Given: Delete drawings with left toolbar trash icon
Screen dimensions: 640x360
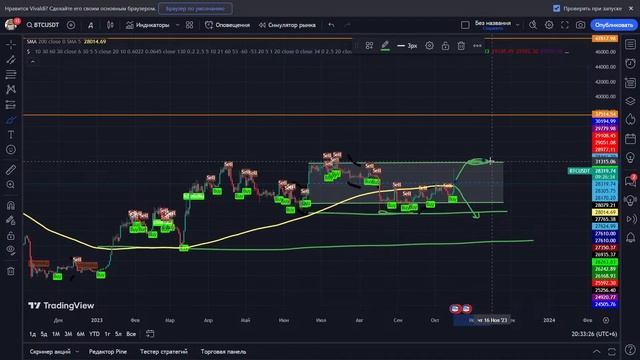Looking at the screenshot, I should click(x=11, y=271).
